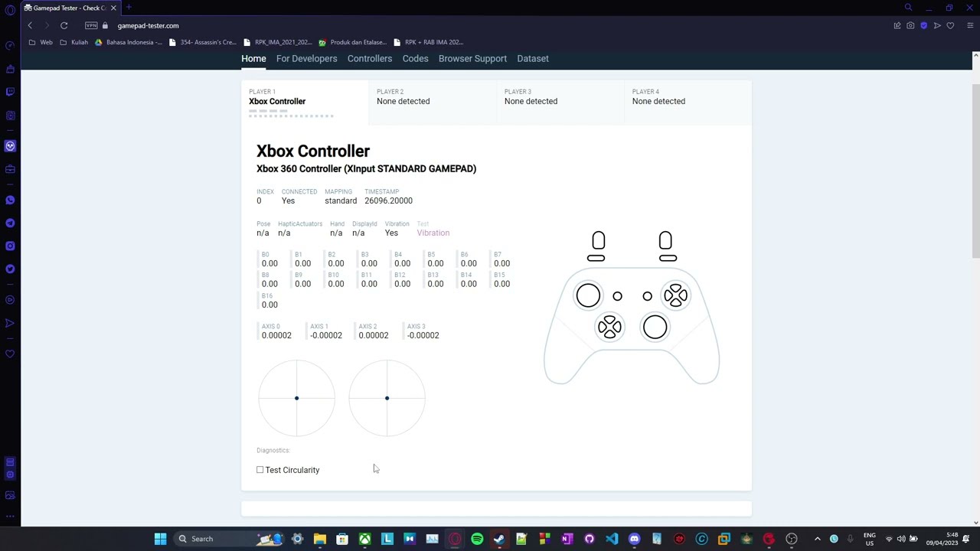Open Microsoft Store from the taskbar

342,539
